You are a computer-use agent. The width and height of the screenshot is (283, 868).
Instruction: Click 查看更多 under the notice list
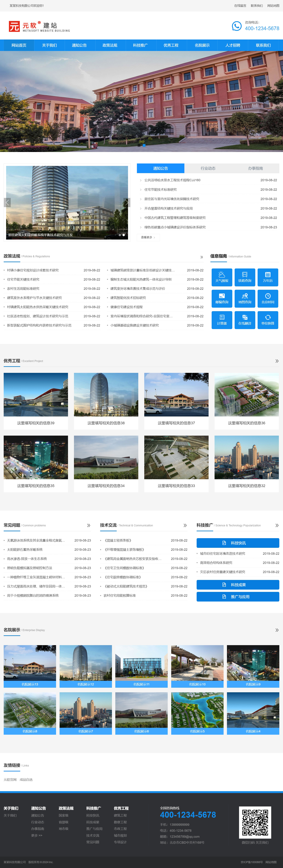pyautogui.click(x=148, y=237)
